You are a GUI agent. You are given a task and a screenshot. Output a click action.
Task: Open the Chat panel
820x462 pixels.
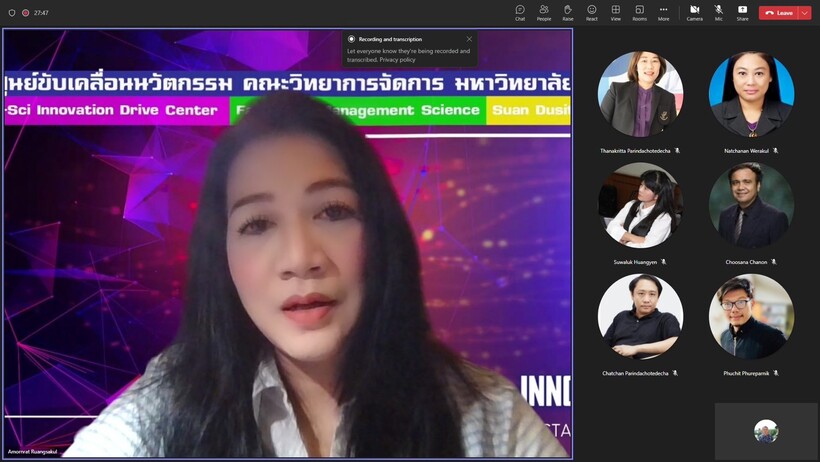pyautogui.click(x=520, y=13)
